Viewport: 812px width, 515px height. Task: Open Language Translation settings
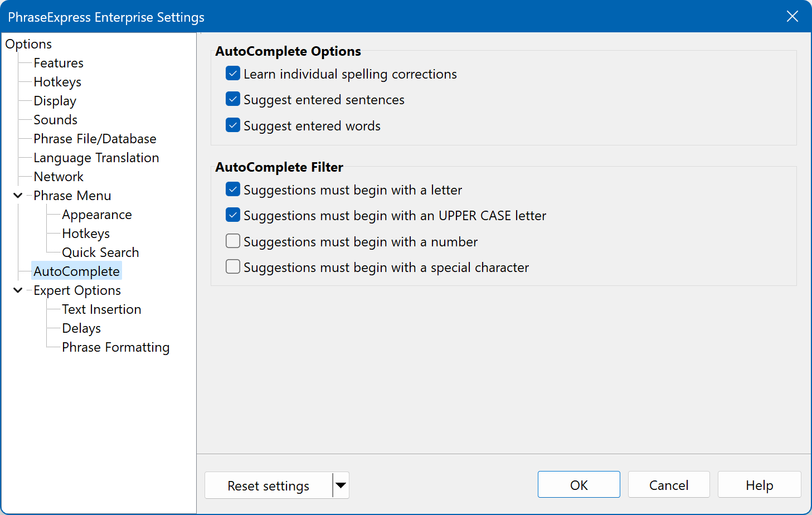point(96,158)
